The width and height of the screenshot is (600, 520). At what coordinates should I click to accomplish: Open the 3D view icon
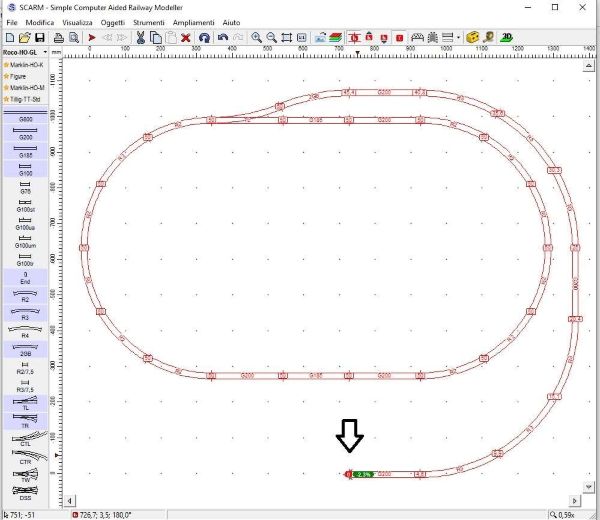click(506, 37)
